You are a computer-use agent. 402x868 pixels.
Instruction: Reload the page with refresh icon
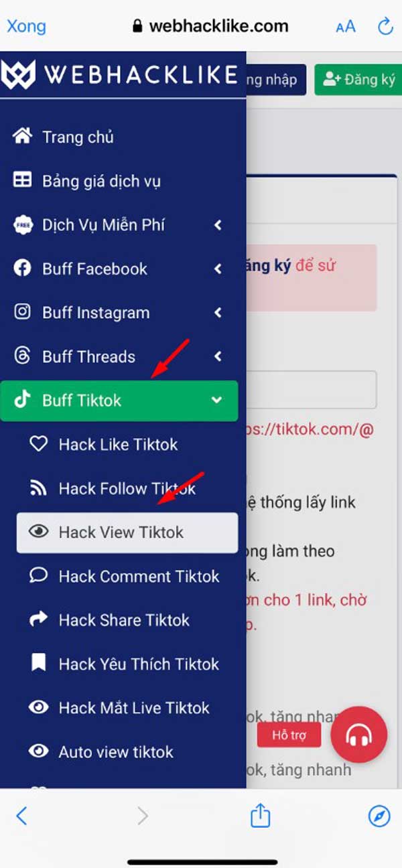385,27
